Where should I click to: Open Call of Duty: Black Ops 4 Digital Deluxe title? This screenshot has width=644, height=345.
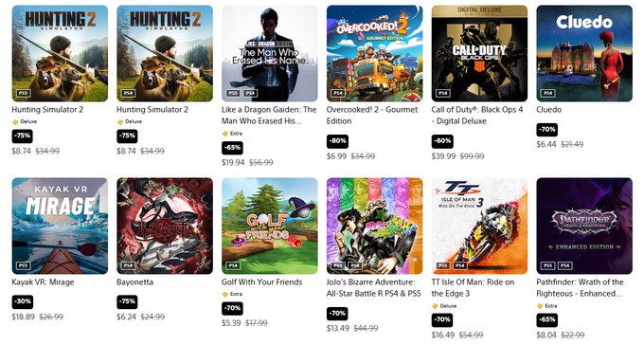tap(476, 115)
